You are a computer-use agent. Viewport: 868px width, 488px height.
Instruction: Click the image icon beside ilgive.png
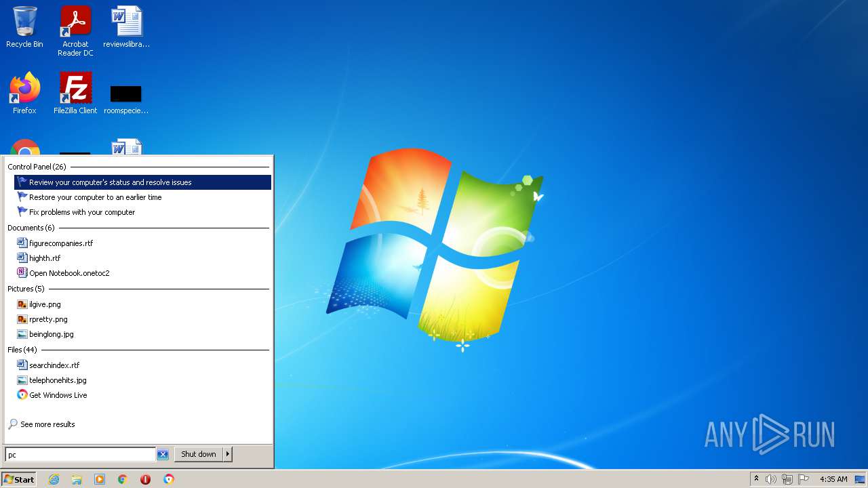(22, 304)
